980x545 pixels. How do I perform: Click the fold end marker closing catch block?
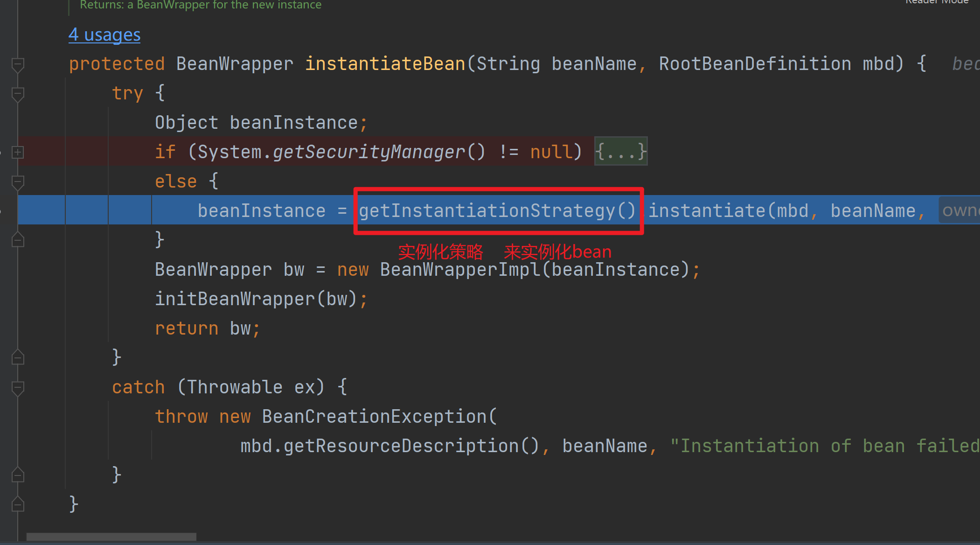coord(18,475)
